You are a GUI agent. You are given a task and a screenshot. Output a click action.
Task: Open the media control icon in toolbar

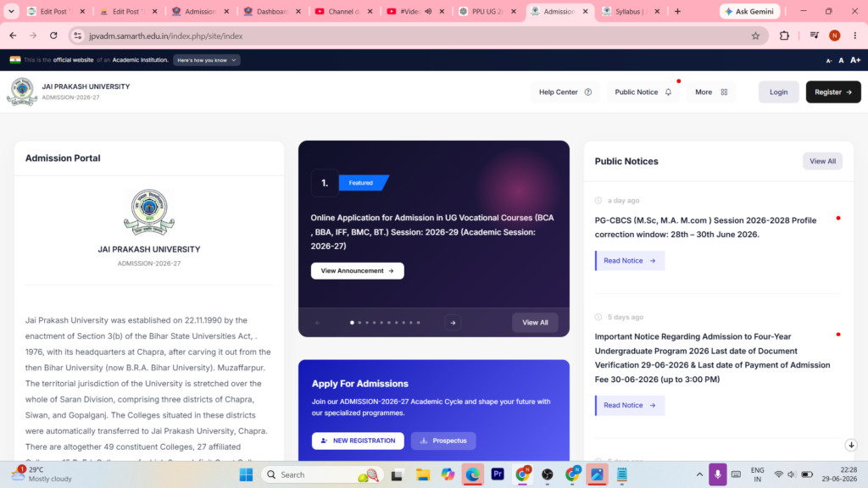coord(815,36)
